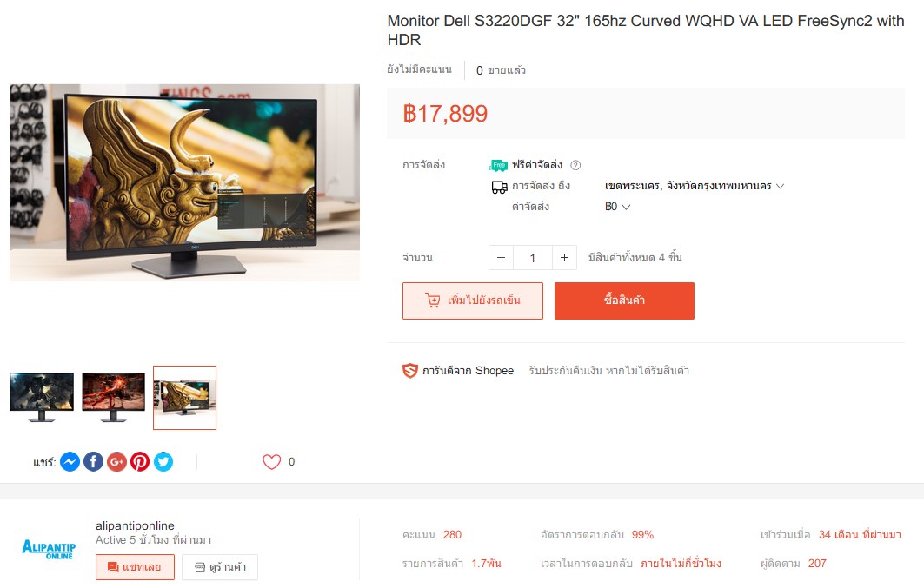The height and width of the screenshot is (588, 924).
Task: Click the orange ซื้อสินค้า buy now button
Action: pyautogui.click(x=624, y=301)
